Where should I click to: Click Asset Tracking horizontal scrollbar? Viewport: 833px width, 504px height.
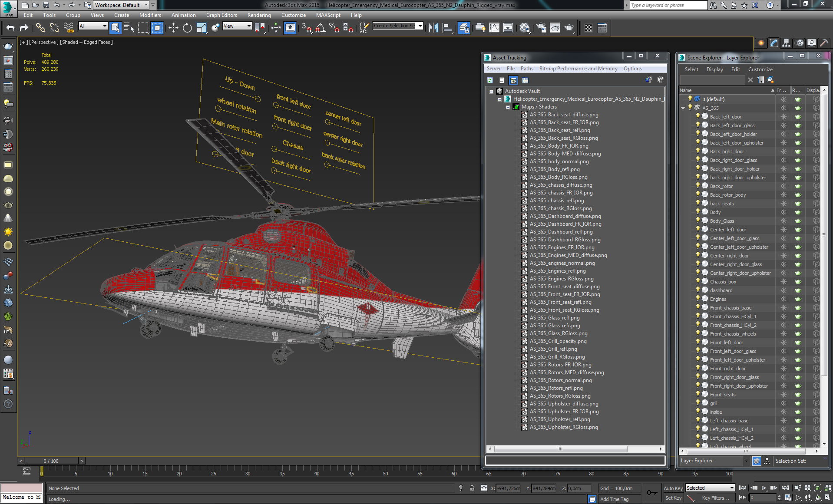[x=561, y=449]
